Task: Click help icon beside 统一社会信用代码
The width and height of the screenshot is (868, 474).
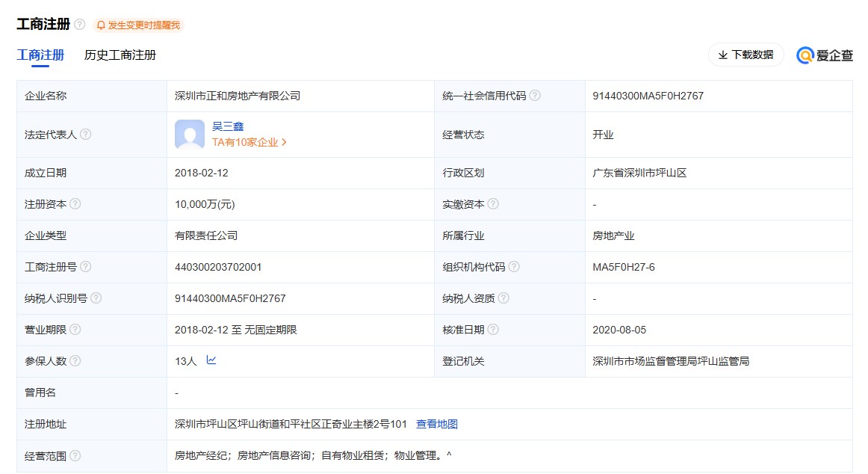Action: click(x=535, y=96)
